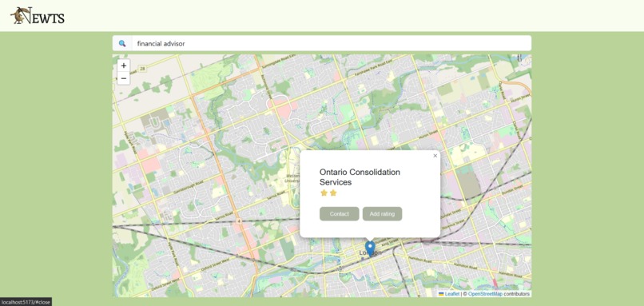Focus the "financial advisor" search field
The width and height of the screenshot is (644, 306).
pyautogui.click(x=332, y=43)
